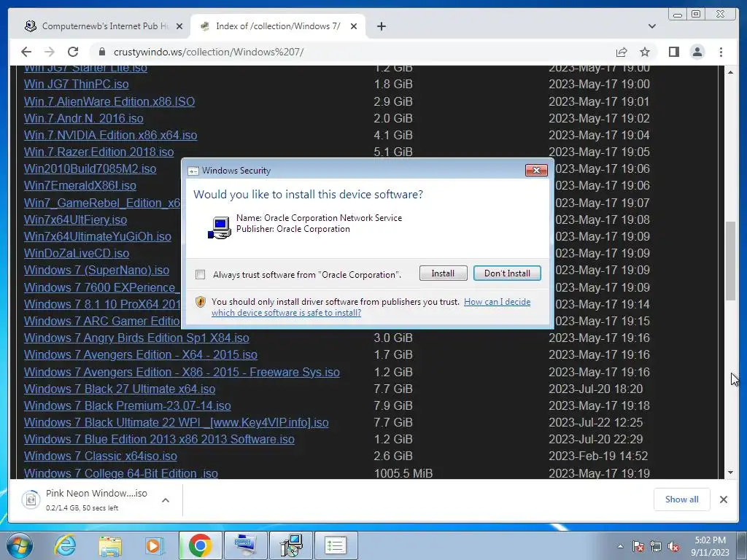The image size is (747, 560).
Task: Open a new browser tab
Action: [x=381, y=26]
